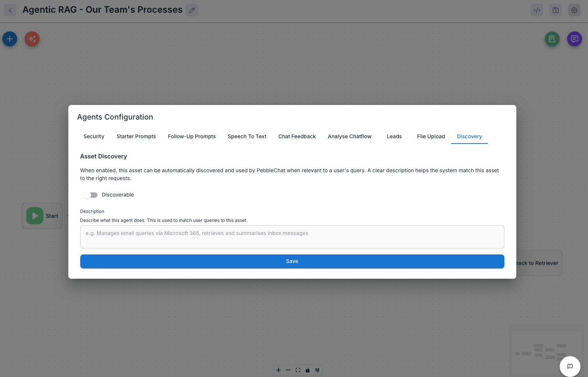Screen dimensions: 588x377
Task: Select the Start node on canvas
Action: [x=42, y=216]
